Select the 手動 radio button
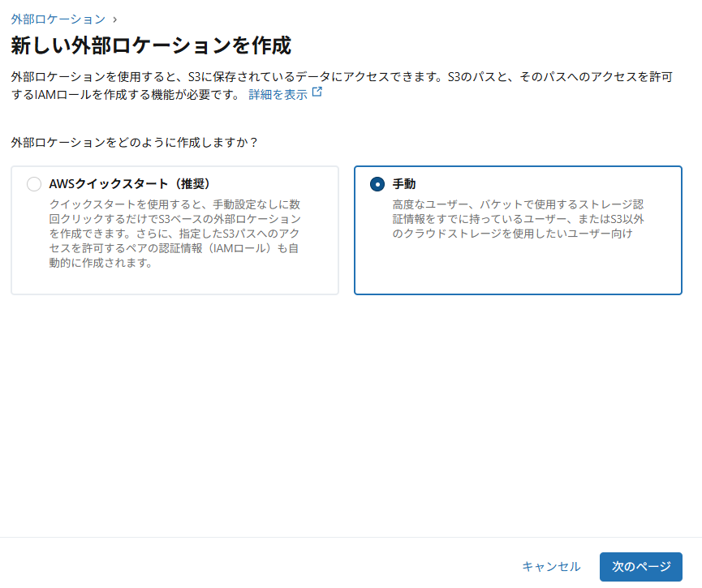 [x=377, y=184]
